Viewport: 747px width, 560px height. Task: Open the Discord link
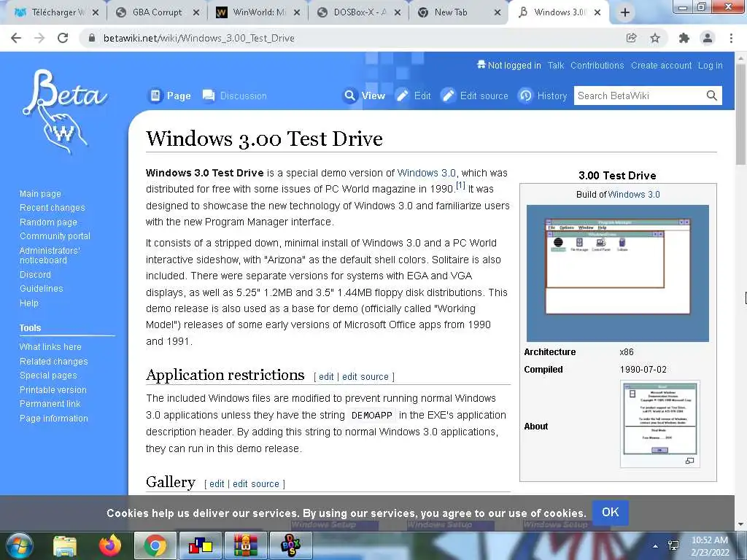(35, 274)
